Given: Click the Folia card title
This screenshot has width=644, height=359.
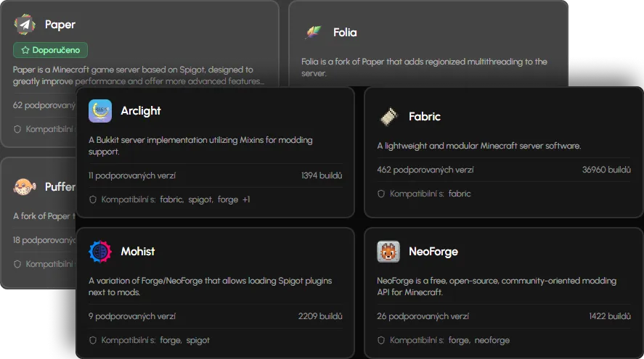Looking at the screenshot, I should point(345,33).
